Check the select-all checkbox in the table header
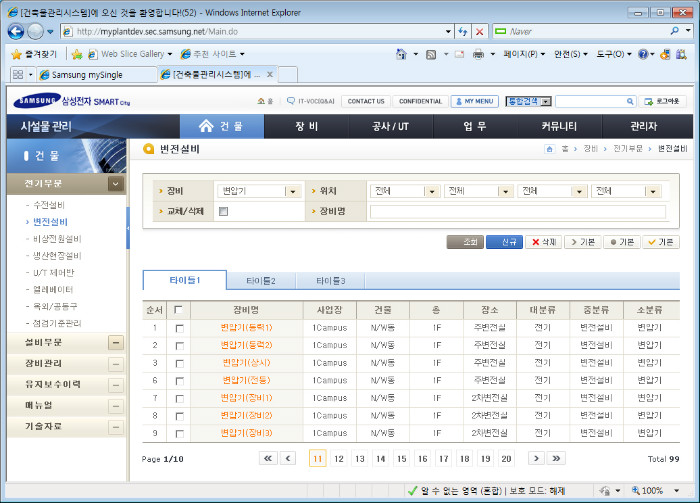Image resolution: width=700 pixels, height=503 pixels. [x=179, y=310]
